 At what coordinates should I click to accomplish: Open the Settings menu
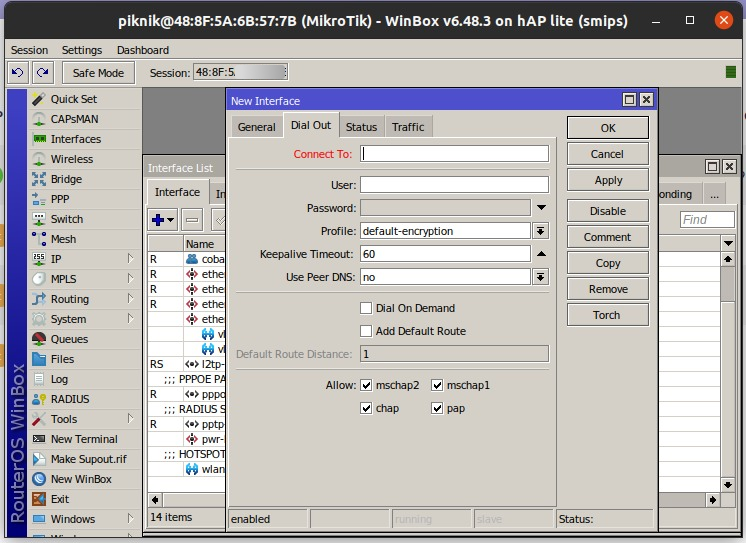coord(82,50)
